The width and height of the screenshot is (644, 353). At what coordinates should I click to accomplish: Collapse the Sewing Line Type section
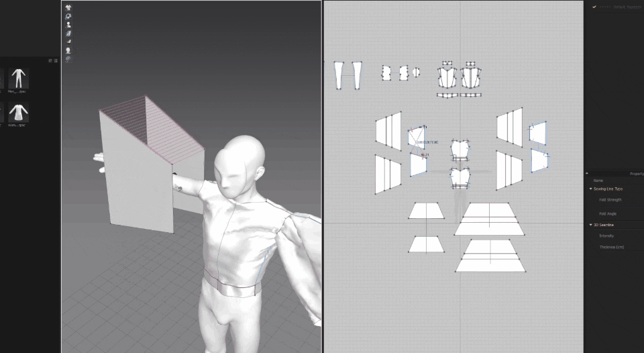pyautogui.click(x=591, y=189)
